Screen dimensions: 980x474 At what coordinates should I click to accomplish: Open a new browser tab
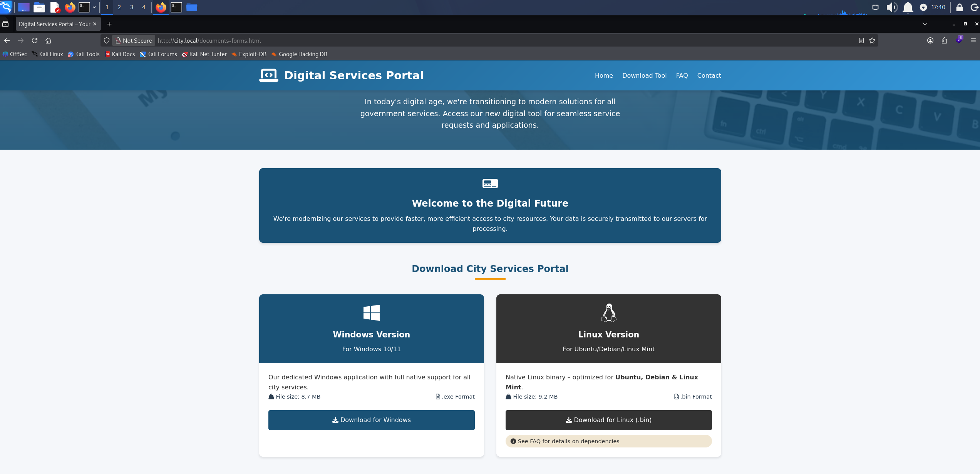109,24
